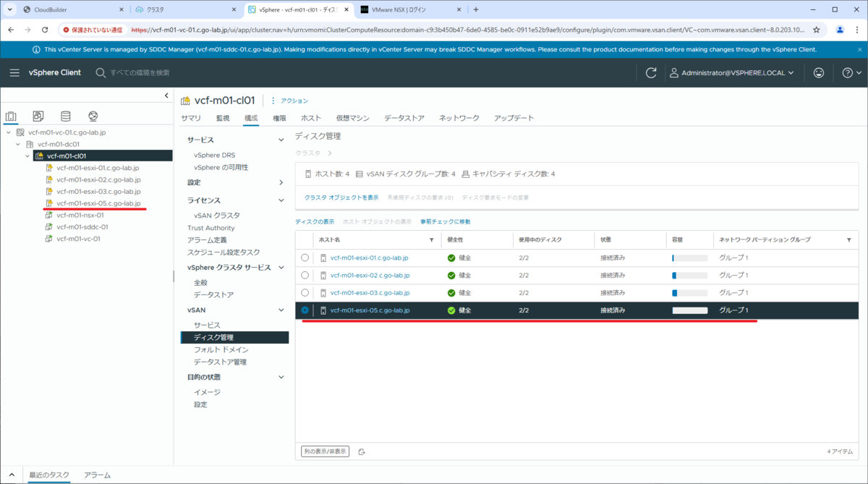Collapse the サービス section at the top

[281, 140]
